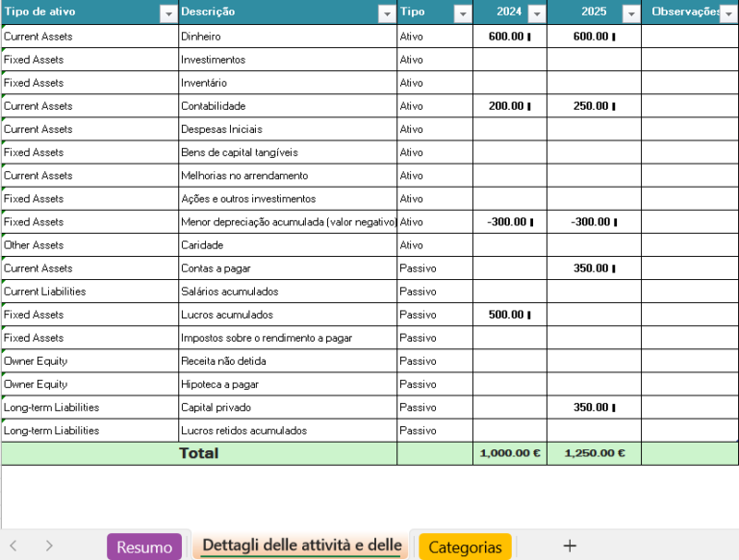Select the Total label cell
This screenshot has width=739, height=560.
pyautogui.click(x=199, y=453)
